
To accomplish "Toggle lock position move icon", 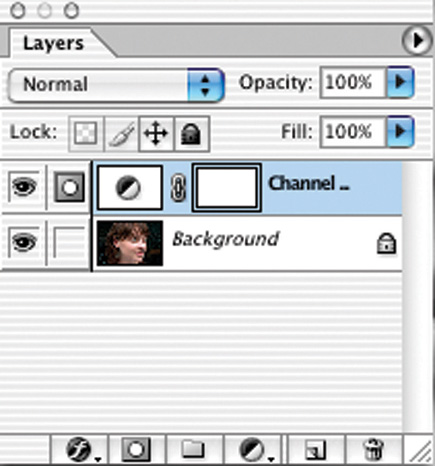I will click(x=156, y=134).
